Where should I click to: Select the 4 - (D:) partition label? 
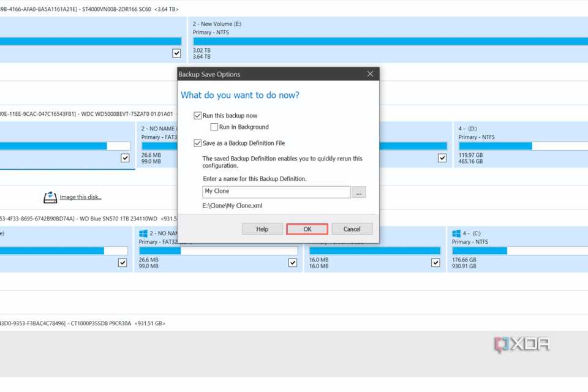tap(467, 128)
